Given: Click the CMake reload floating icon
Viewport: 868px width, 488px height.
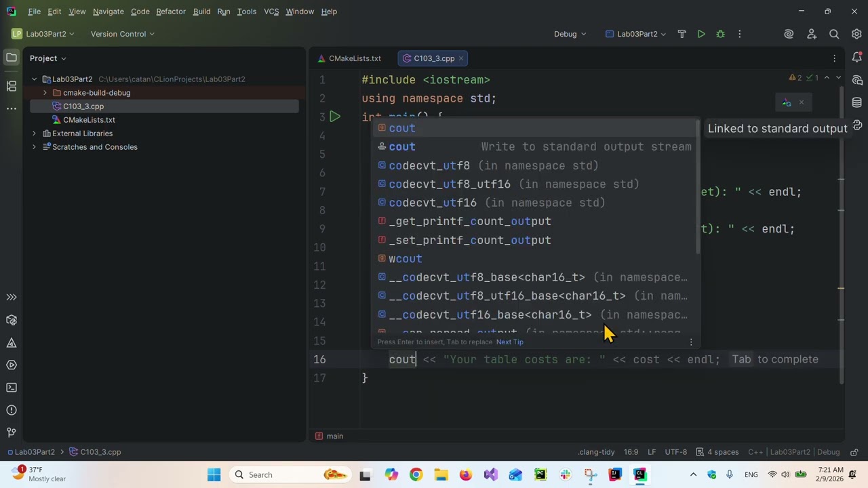Looking at the screenshot, I should click(787, 102).
